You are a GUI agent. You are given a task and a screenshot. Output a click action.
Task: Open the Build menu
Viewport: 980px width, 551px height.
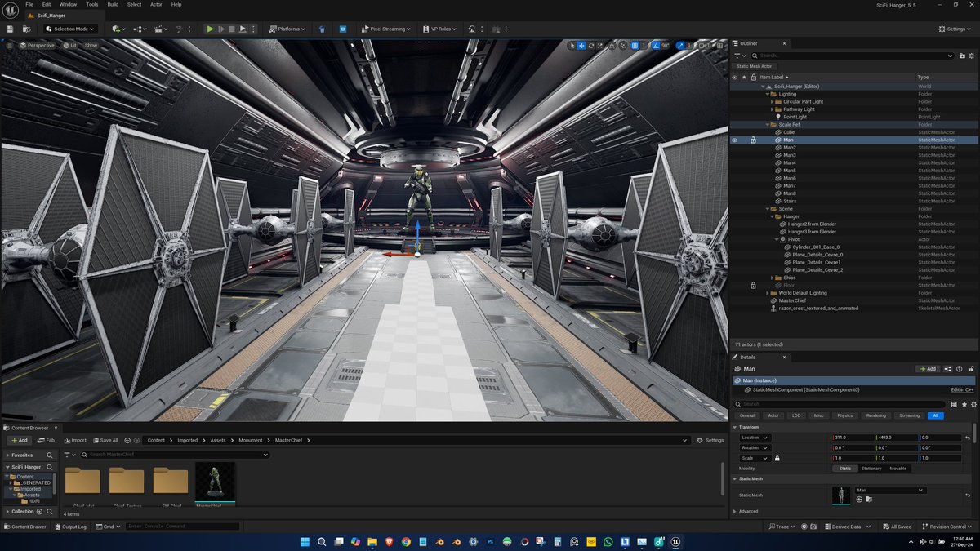pyautogui.click(x=113, y=4)
